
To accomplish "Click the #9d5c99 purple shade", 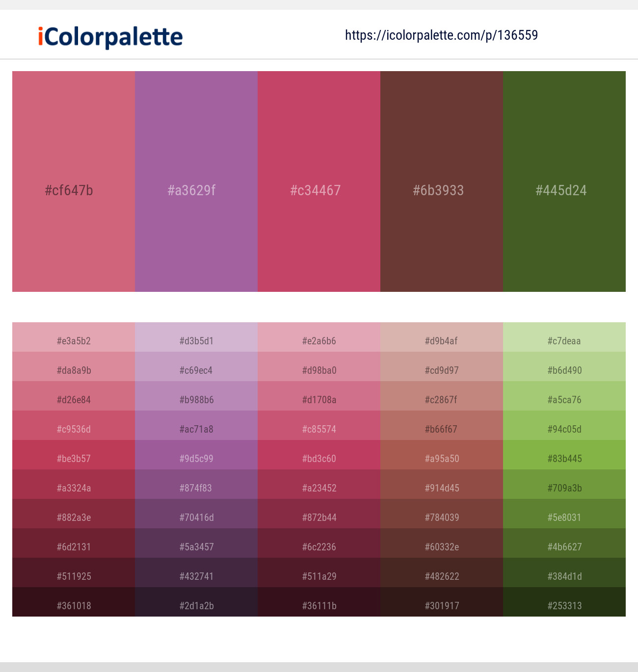I will coord(196,455).
